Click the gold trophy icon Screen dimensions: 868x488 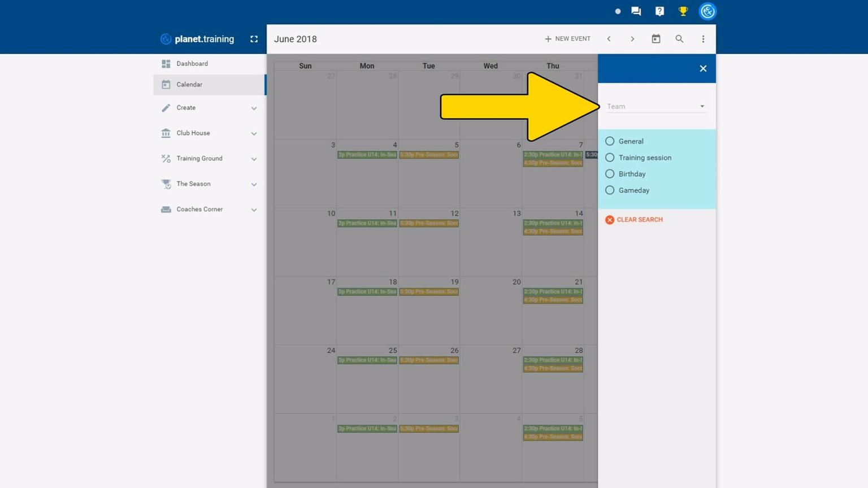pos(683,11)
